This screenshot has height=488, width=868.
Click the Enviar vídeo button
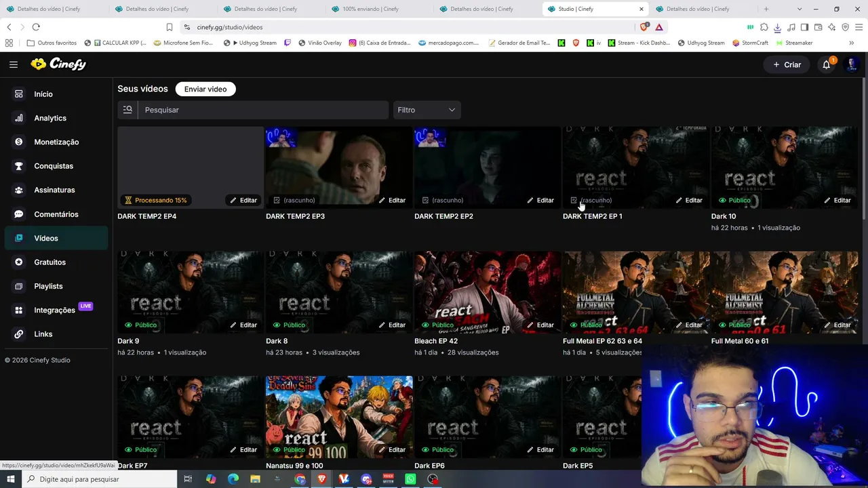(205, 89)
